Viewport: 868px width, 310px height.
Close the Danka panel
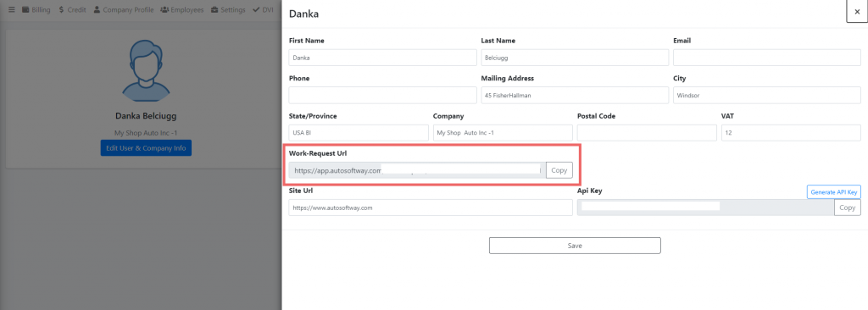tap(857, 12)
